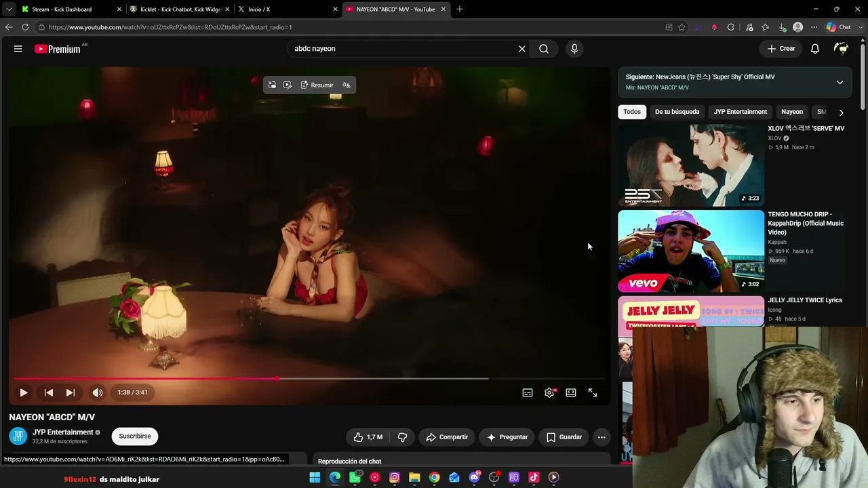Open YouTube notifications bell
Viewport: 868px width, 488px height.
(815, 49)
